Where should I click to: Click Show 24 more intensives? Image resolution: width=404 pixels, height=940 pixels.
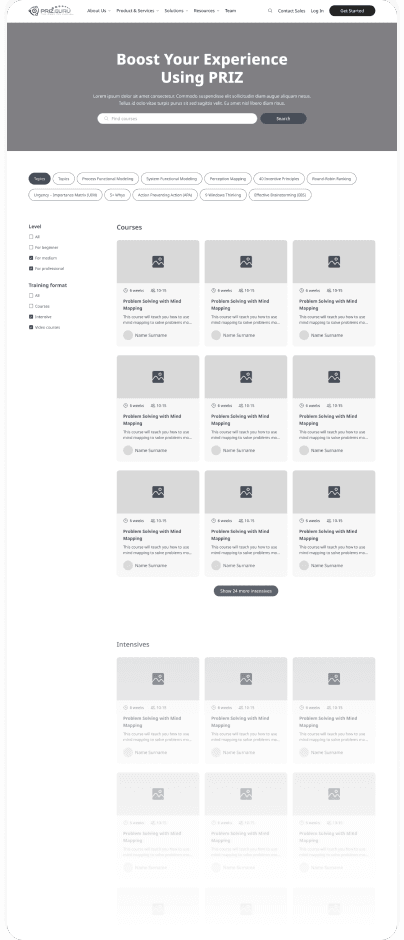[x=246, y=590]
